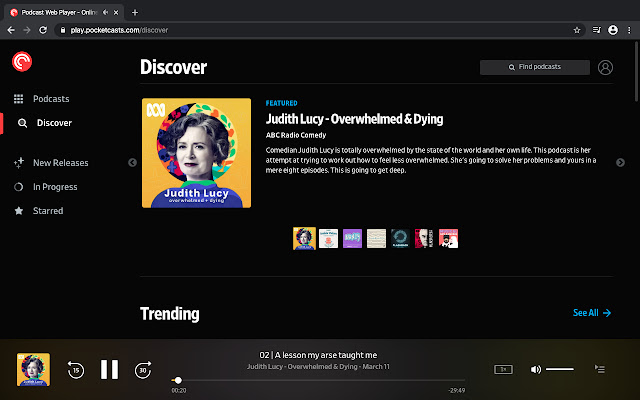Select the pink seventh carousel thumbnail
The width and height of the screenshot is (640, 400).
(448, 238)
